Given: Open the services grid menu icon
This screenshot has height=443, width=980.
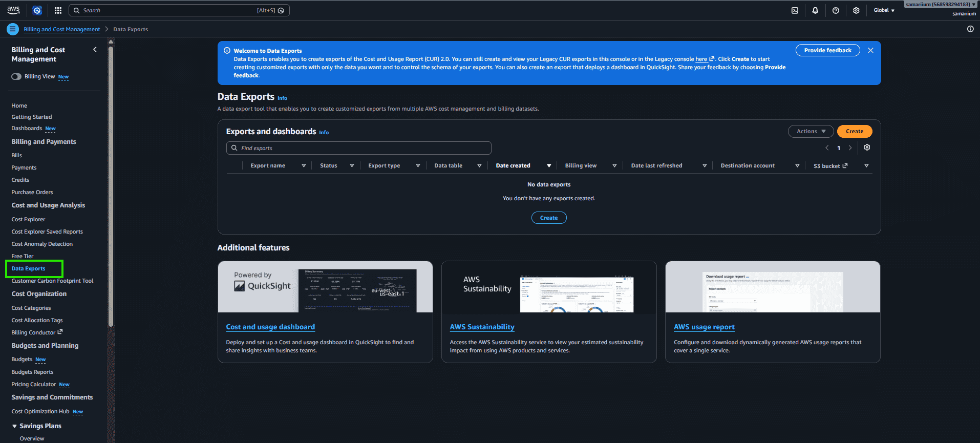Looking at the screenshot, I should click(58, 10).
